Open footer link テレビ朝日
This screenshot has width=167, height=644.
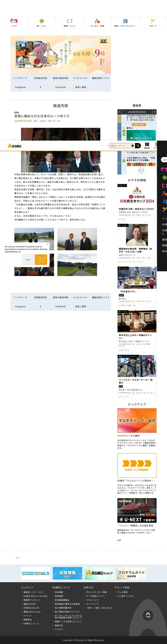123,592
